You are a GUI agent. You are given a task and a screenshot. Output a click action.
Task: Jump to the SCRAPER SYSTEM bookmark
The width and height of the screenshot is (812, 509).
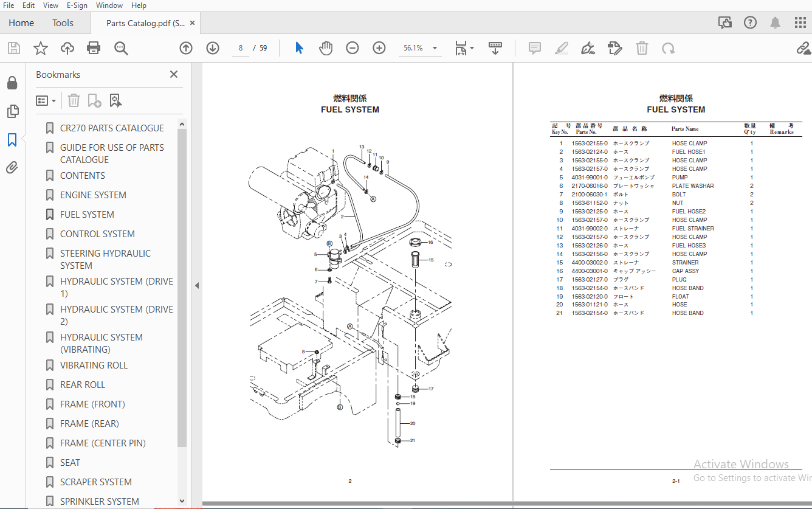95,482
